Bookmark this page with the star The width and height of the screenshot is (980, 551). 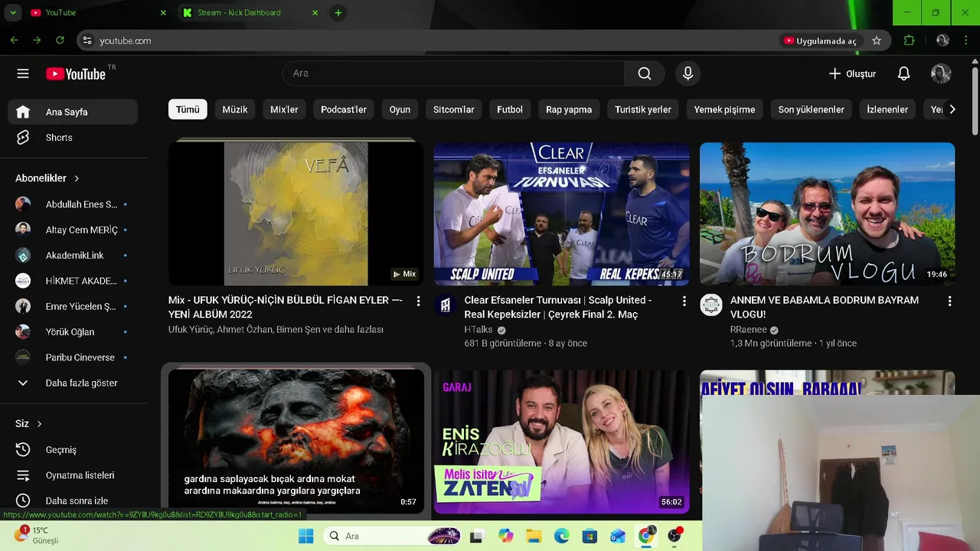877,41
